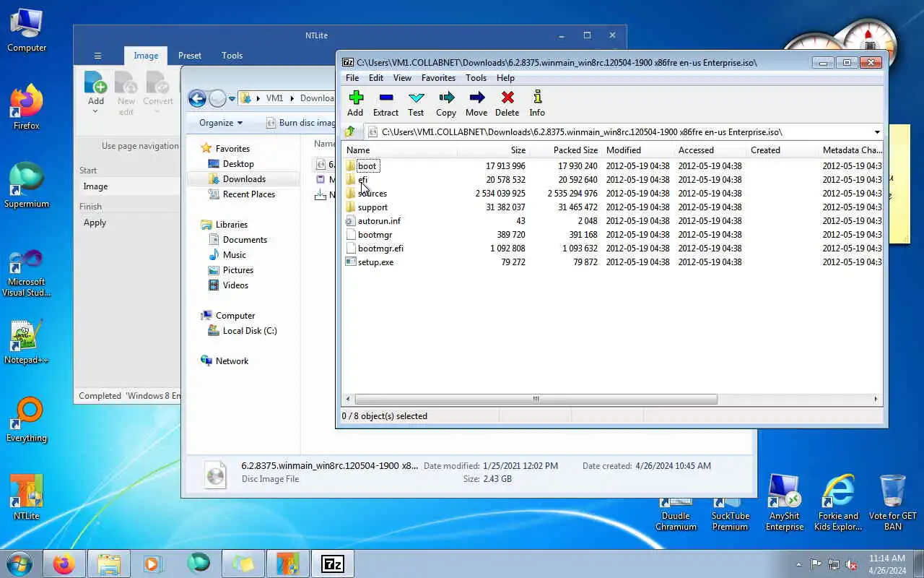The height and width of the screenshot is (578, 924).
Task: Click the volume icon in system tray
Action: (x=852, y=564)
